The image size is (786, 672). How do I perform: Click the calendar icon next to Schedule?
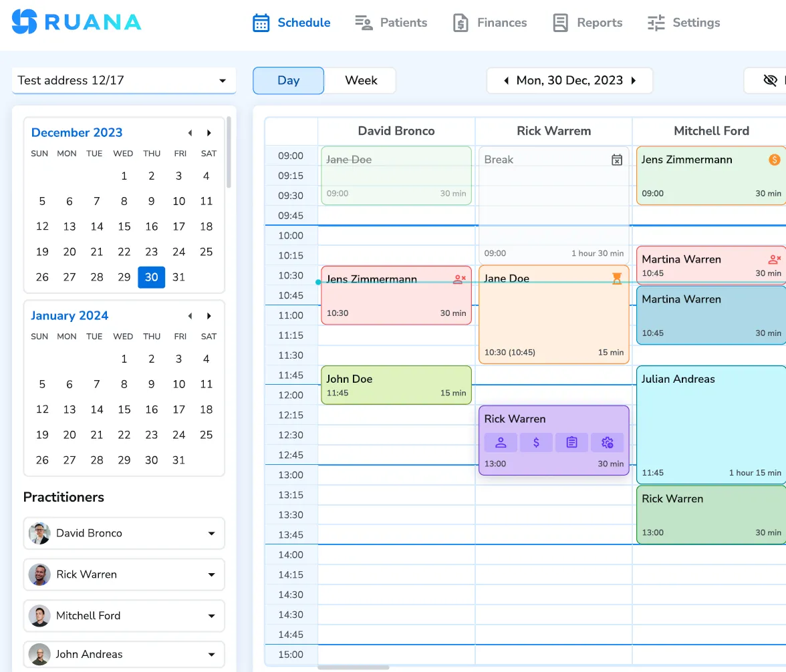click(260, 22)
